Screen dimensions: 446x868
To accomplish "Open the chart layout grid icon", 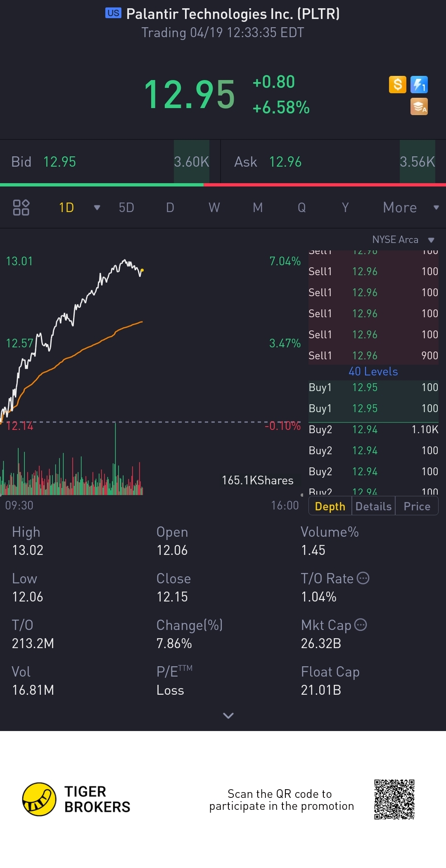I will point(21,208).
